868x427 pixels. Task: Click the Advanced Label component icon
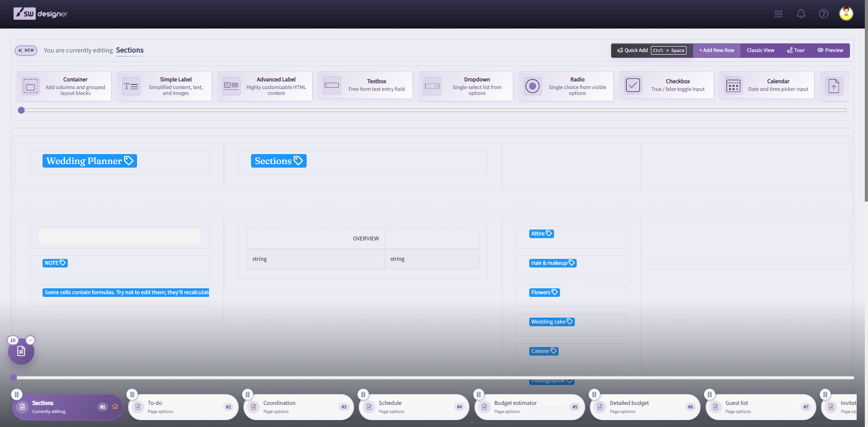click(x=232, y=86)
